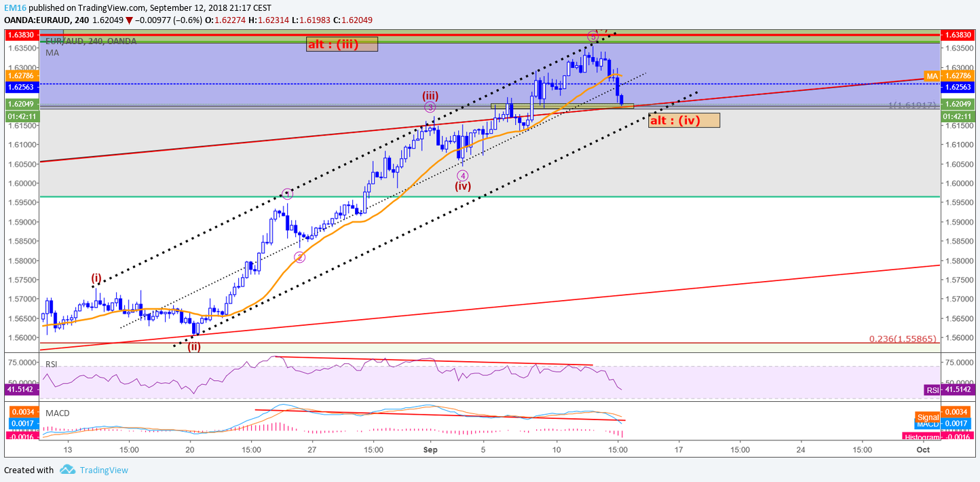Click the pink Histogram tag

[x=921, y=437]
